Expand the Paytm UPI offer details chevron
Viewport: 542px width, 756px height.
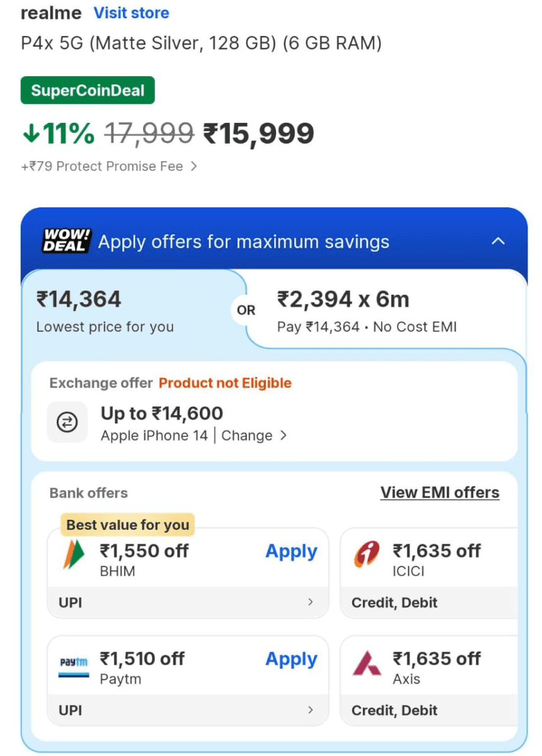click(x=310, y=711)
